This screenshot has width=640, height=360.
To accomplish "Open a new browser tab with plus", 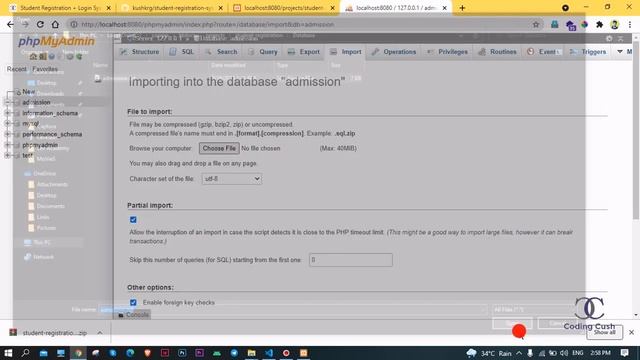I will [462, 8].
